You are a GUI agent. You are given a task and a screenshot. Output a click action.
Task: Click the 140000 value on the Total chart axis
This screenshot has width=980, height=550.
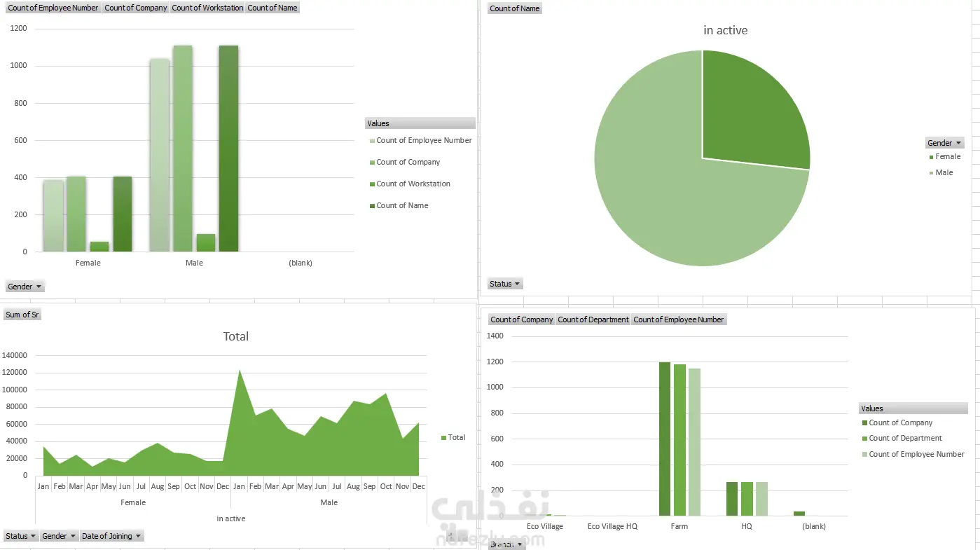(15, 355)
